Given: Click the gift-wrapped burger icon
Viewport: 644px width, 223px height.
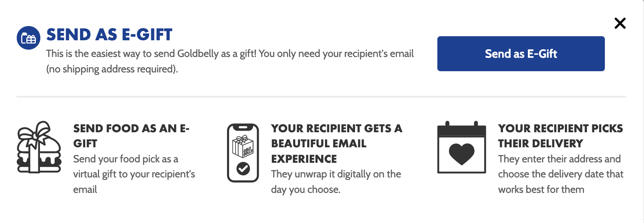Looking at the screenshot, I should [x=39, y=147].
